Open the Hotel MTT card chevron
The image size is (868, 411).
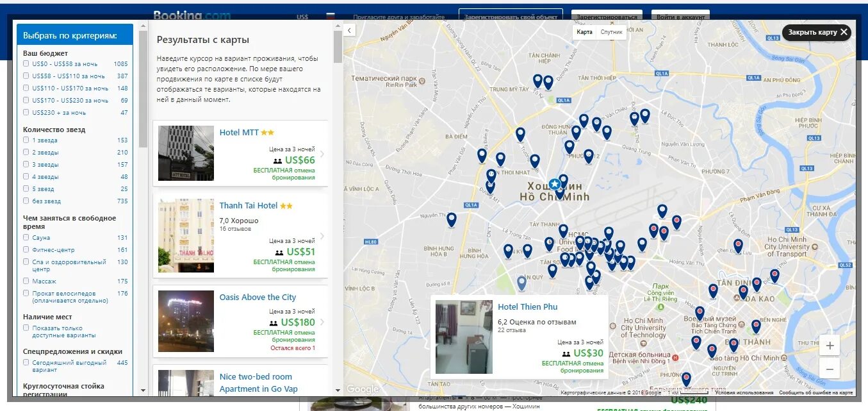[322, 153]
